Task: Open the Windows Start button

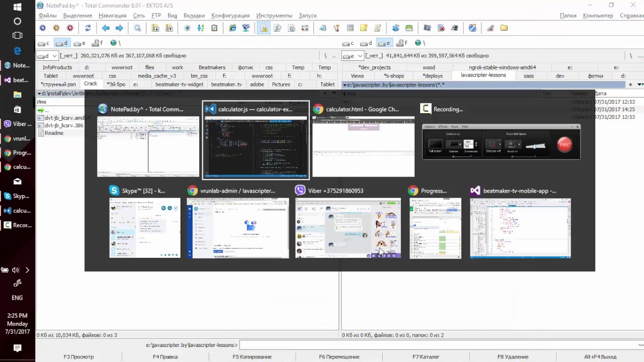Action: pyautogui.click(x=17, y=7)
